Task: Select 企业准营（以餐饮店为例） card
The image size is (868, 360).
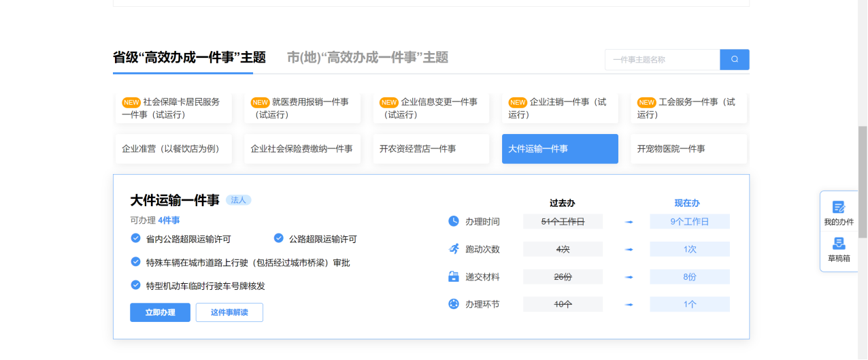Action: [173, 149]
